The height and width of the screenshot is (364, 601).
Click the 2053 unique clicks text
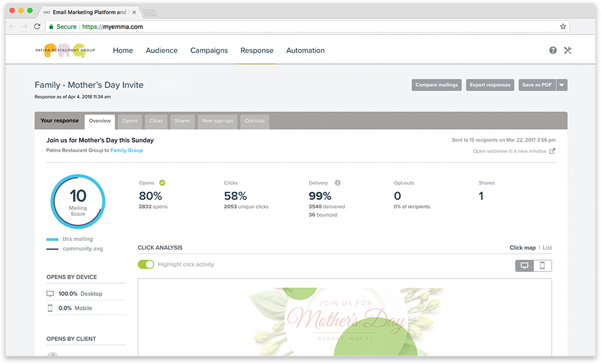click(246, 206)
